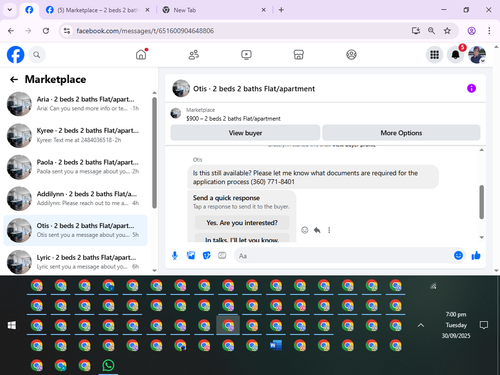
Task: React to Otis's message with emoji icon
Action: pos(305,230)
